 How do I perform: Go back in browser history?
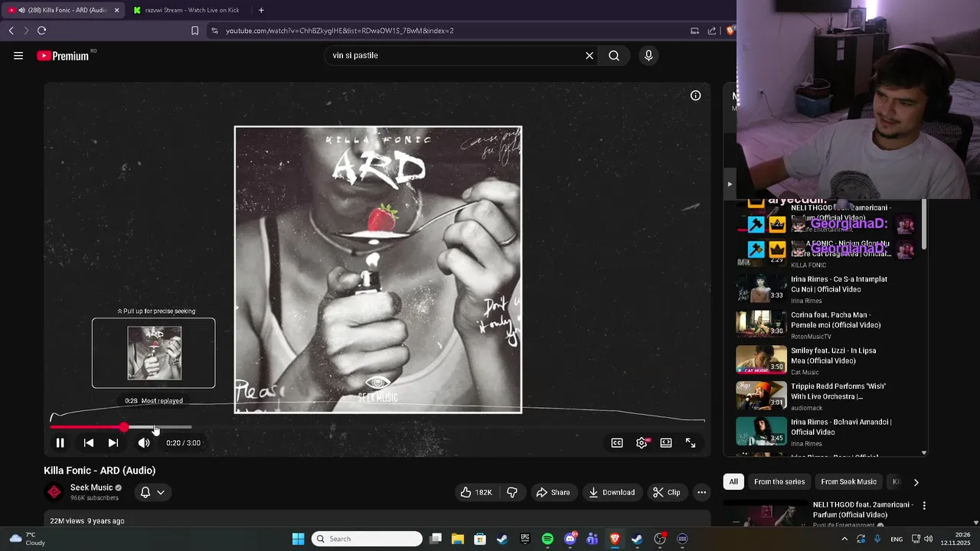(11, 31)
